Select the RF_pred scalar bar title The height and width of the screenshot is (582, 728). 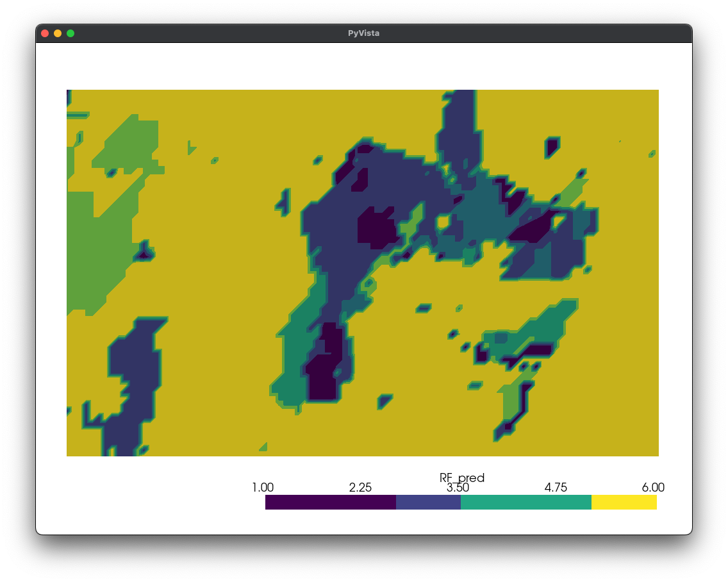click(461, 478)
